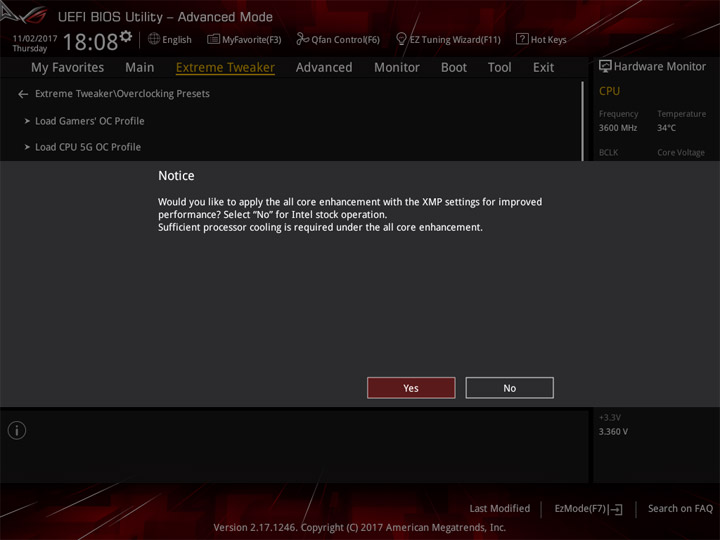Decline with the No button
Screen dimensions: 720x540
coord(510,388)
